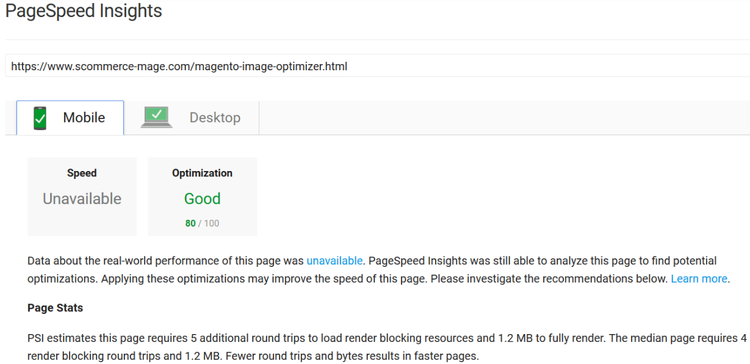The height and width of the screenshot is (364, 750).
Task: Click the 'Page Stats' heading
Action: 55,308
